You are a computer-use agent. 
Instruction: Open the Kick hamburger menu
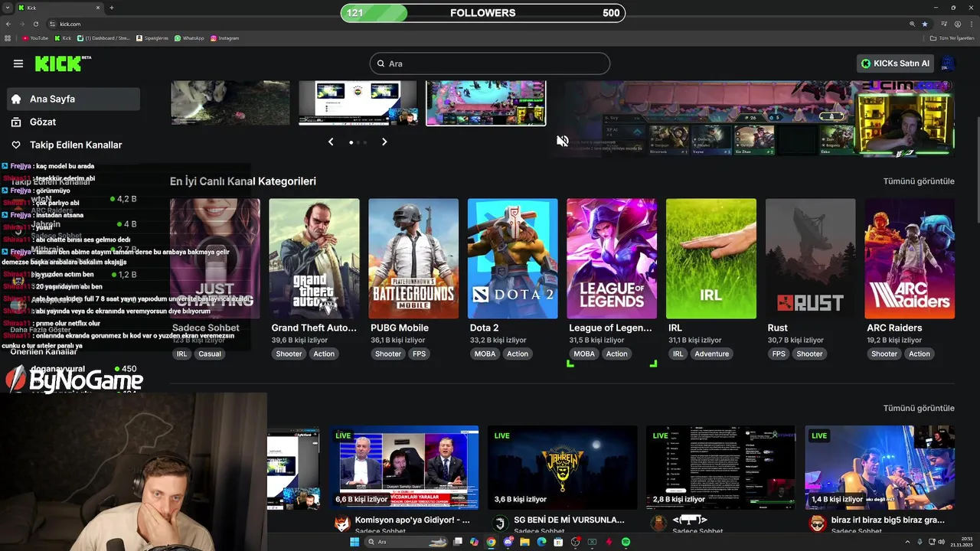click(x=18, y=64)
